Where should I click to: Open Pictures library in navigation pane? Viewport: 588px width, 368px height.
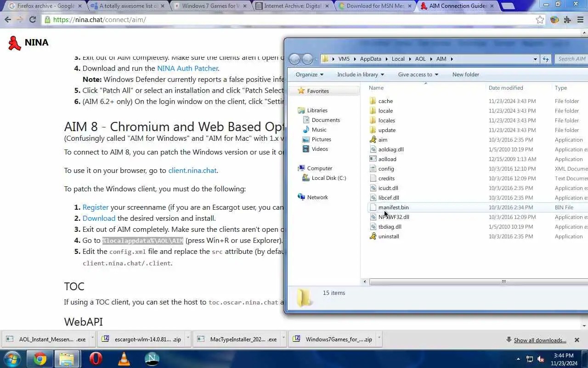pos(321,139)
